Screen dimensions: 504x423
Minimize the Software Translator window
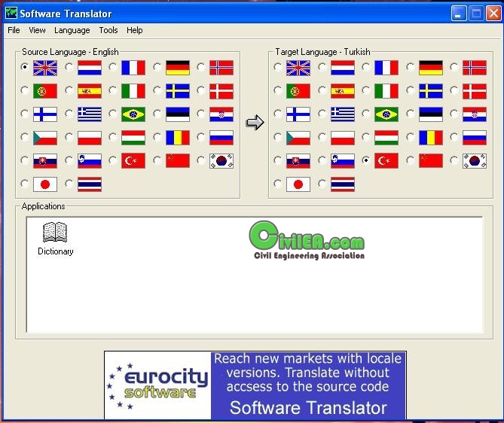[459, 14]
